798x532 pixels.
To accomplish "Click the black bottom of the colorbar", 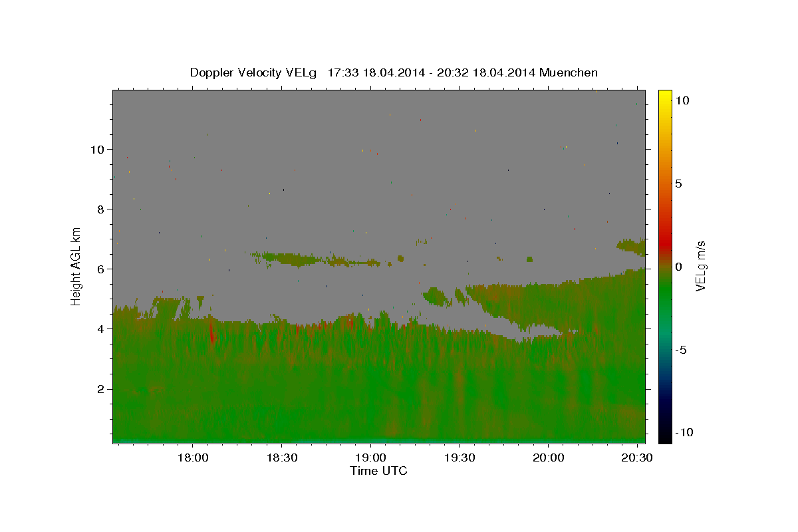I will (664, 437).
